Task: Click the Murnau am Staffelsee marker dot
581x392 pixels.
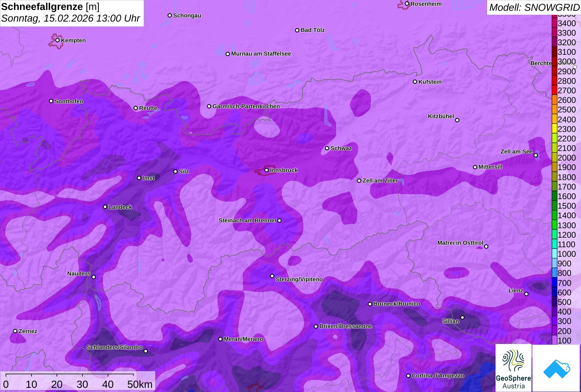Action: coord(228,54)
